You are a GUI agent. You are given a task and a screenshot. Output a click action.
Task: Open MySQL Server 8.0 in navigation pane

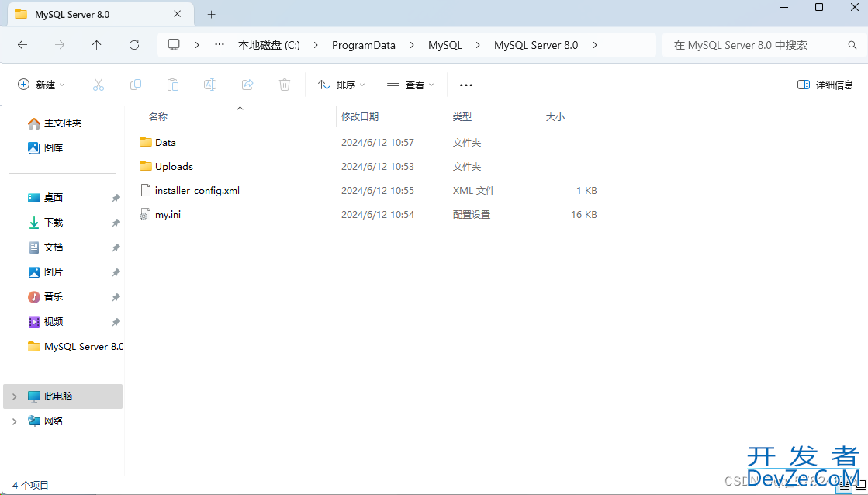(74, 347)
